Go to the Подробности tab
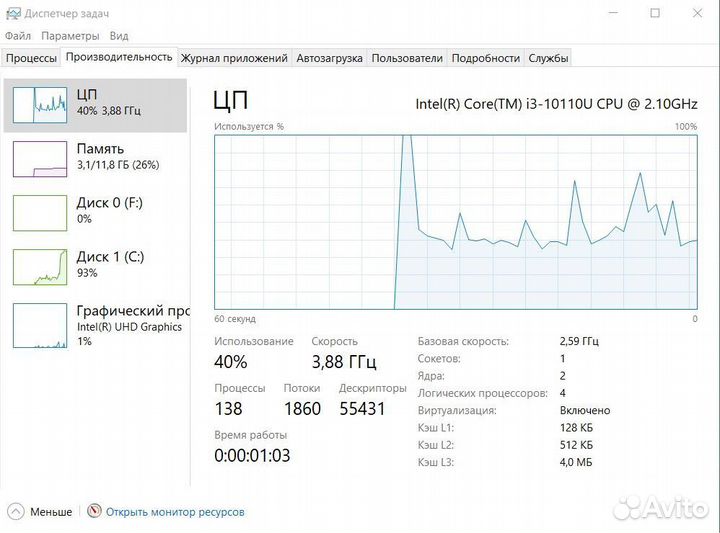Viewport: 720px width, 533px height. pyautogui.click(x=485, y=58)
